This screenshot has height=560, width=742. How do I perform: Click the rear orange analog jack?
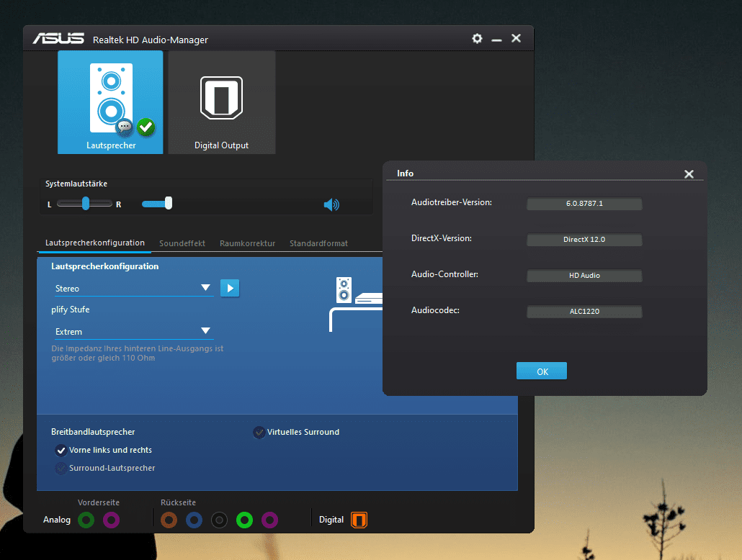(169, 520)
